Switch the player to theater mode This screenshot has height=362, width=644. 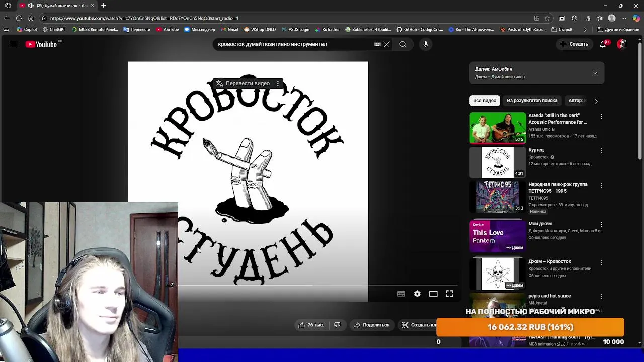pos(433,294)
